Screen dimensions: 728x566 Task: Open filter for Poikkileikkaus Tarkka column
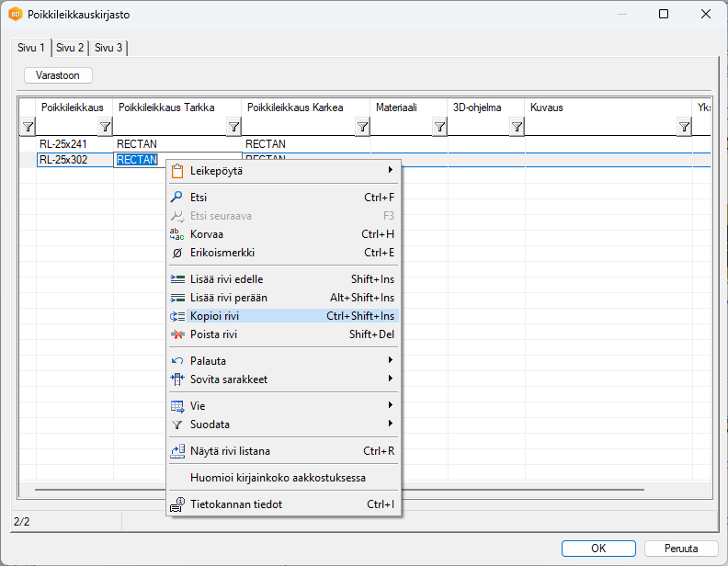tap(233, 127)
